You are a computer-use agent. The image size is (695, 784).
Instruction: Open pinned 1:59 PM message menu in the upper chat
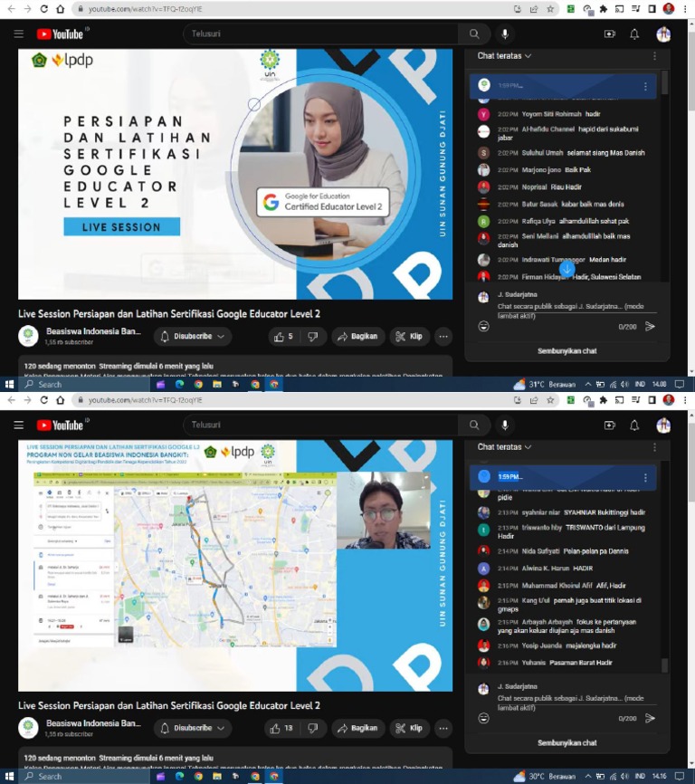[645, 86]
